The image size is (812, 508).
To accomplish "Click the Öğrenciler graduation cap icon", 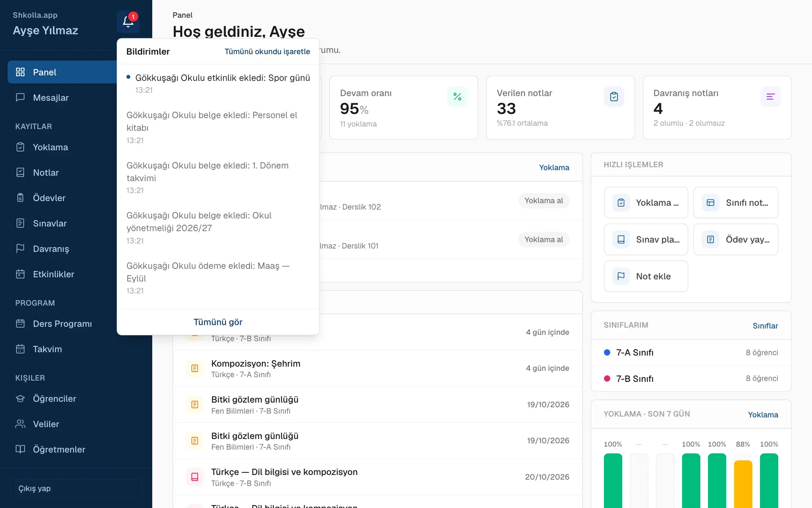I will [20, 398].
